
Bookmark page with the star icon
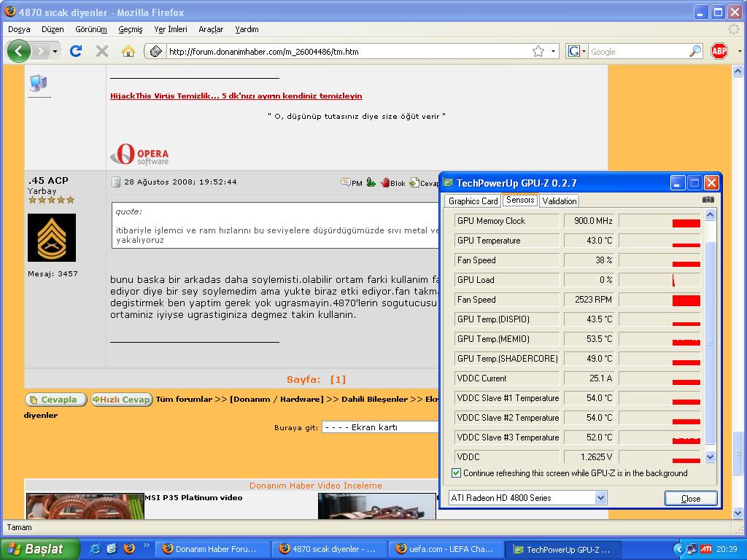coord(538,51)
